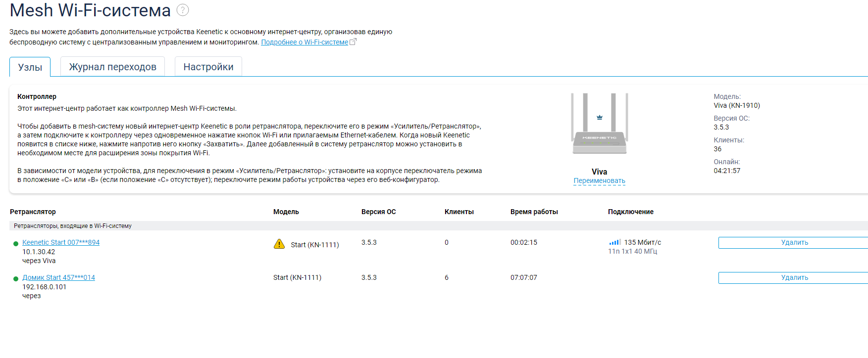Click IP address 192.168.0.101
868x358 pixels.
click(44, 287)
